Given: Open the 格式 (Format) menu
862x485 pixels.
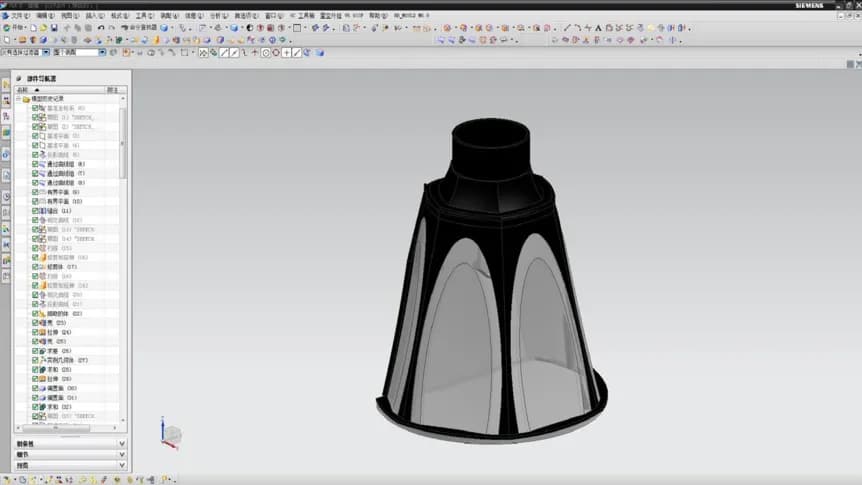Looking at the screenshot, I should point(119,16).
